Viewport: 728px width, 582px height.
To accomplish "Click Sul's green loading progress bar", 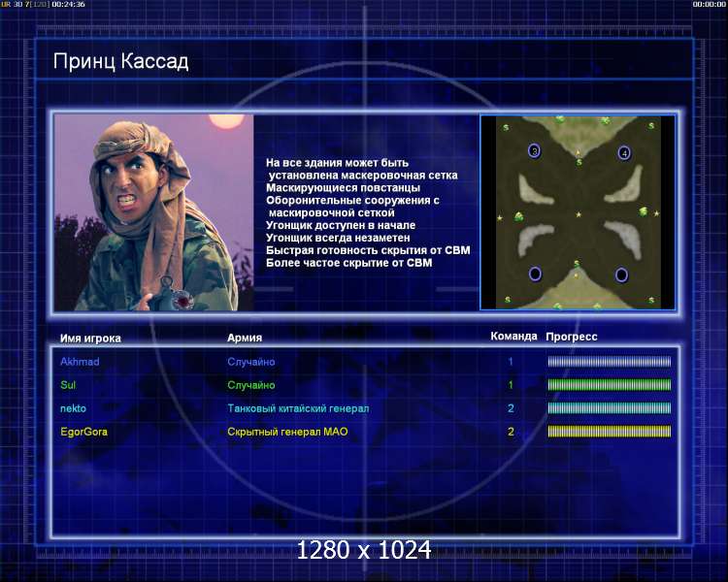I will click(610, 385).
